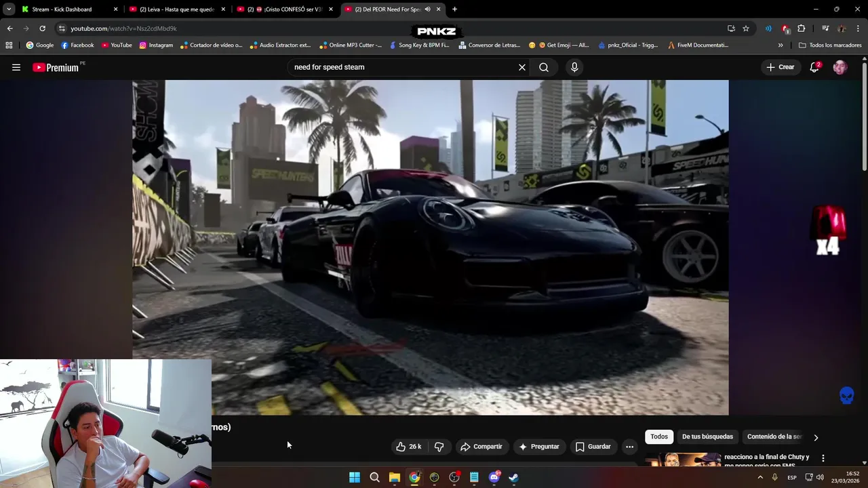This screenshot has height=488, width=868.
Task: Run search with magnifier button
Action: click(x=544, y=67)
